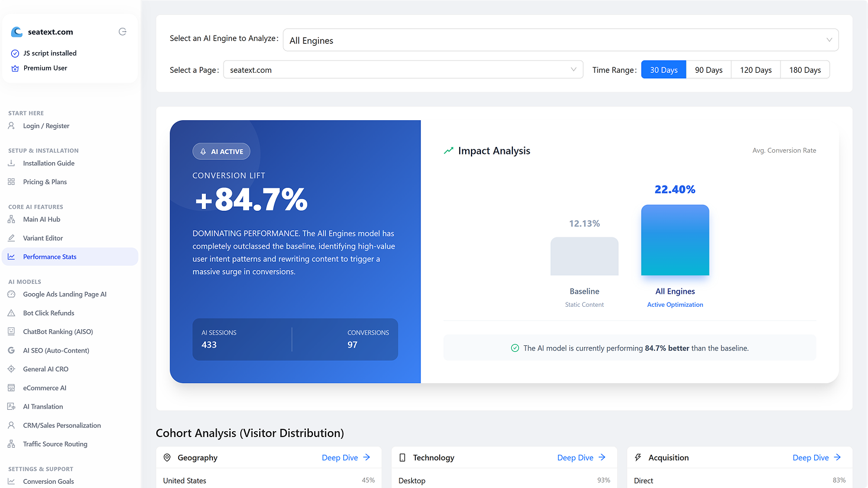Click the +84.7% conversion lift value
Image resolution: width=868 pixels, height=488 pixels.
[251, 200]
